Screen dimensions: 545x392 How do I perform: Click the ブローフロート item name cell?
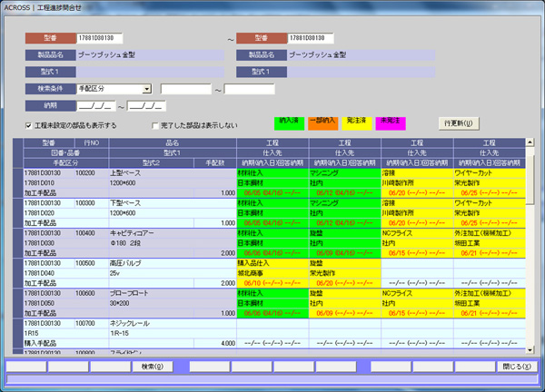point(173,293)
